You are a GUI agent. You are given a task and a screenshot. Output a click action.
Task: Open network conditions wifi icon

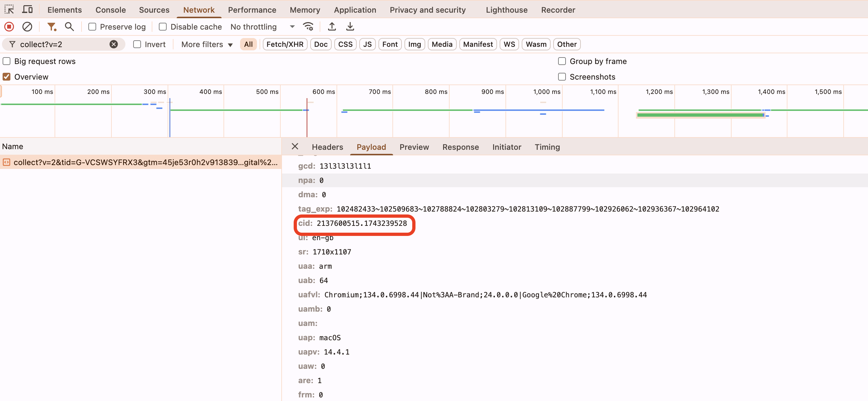click(x=308, y=27)
